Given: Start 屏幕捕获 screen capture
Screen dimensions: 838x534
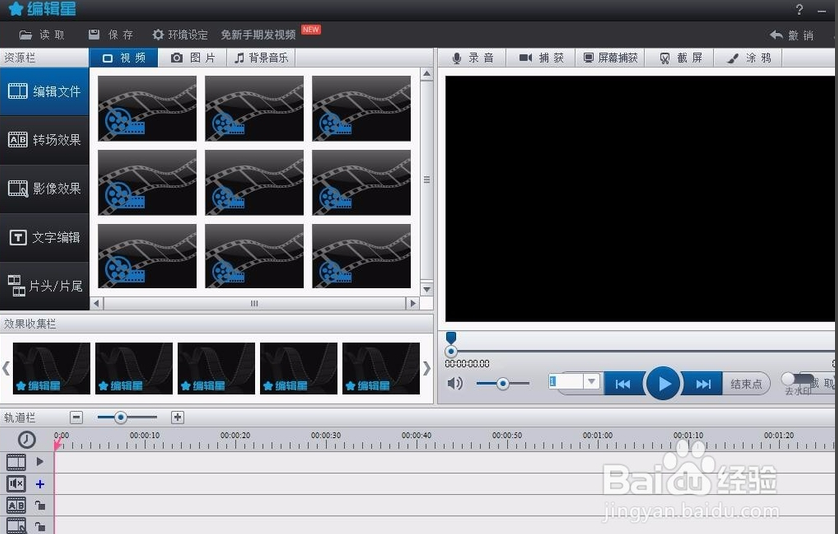Looking at the screenshot, I should (610, 58).
